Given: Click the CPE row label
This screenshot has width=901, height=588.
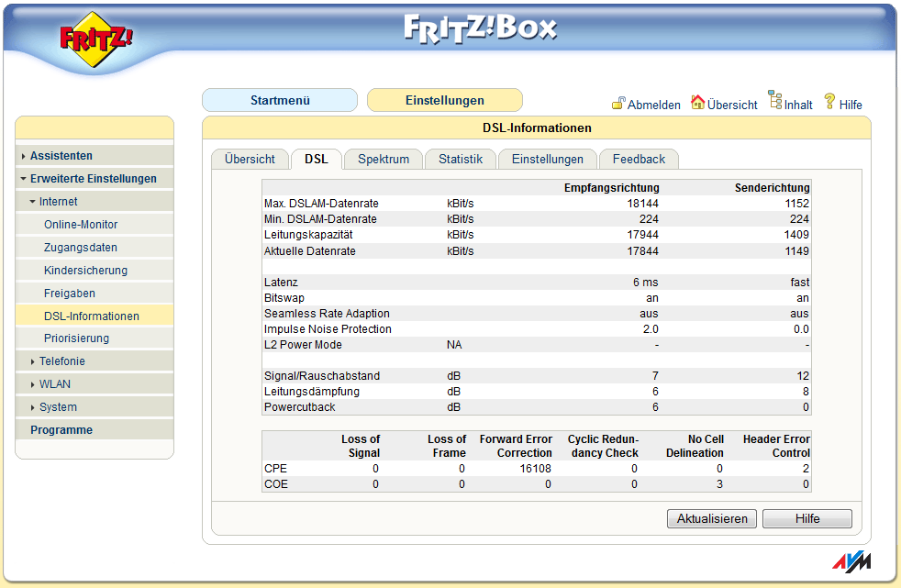Looking at the screenshot, I should tap(275, 469).
